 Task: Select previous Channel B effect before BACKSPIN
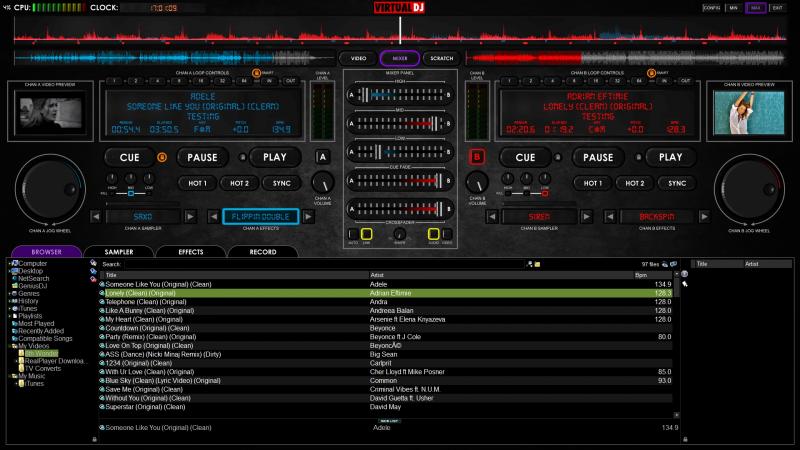610,216
